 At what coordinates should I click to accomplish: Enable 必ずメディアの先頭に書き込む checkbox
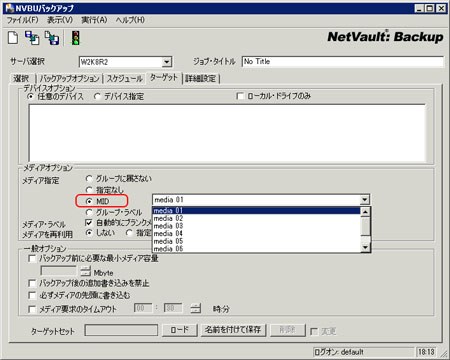(x=32, y=295)
